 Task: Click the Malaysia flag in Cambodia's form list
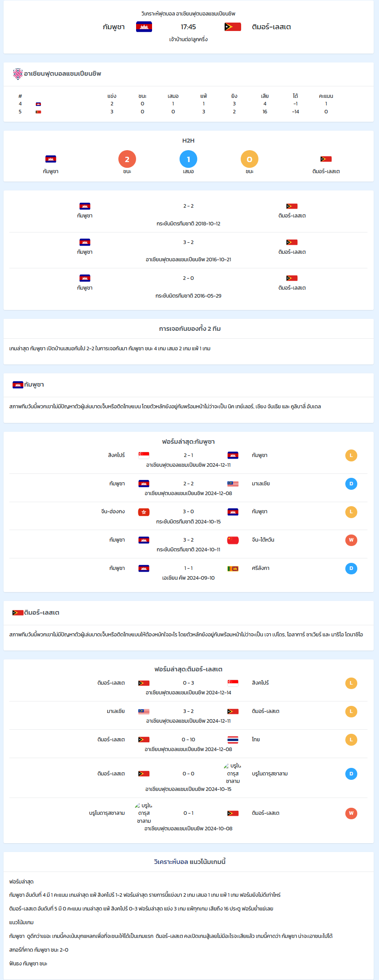point(233,484)
